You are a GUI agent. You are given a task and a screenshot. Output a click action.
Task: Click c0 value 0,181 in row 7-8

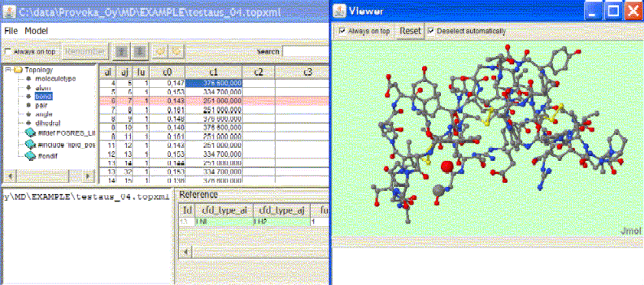click(x=167, y=110)
